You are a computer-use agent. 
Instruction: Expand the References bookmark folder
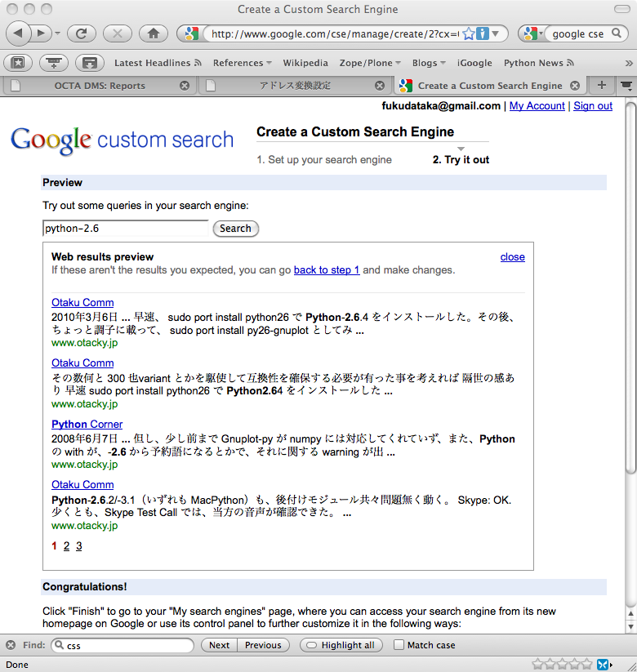243,63
